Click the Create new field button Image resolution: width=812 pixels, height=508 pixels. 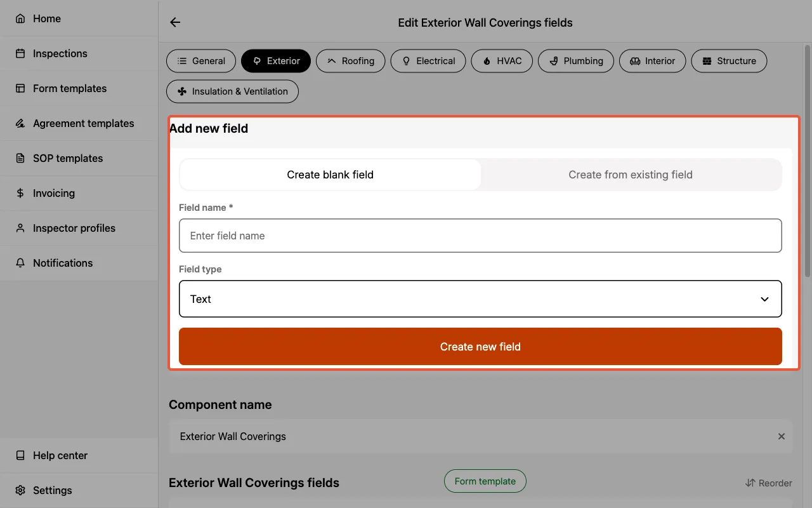[x=480, y=347]
